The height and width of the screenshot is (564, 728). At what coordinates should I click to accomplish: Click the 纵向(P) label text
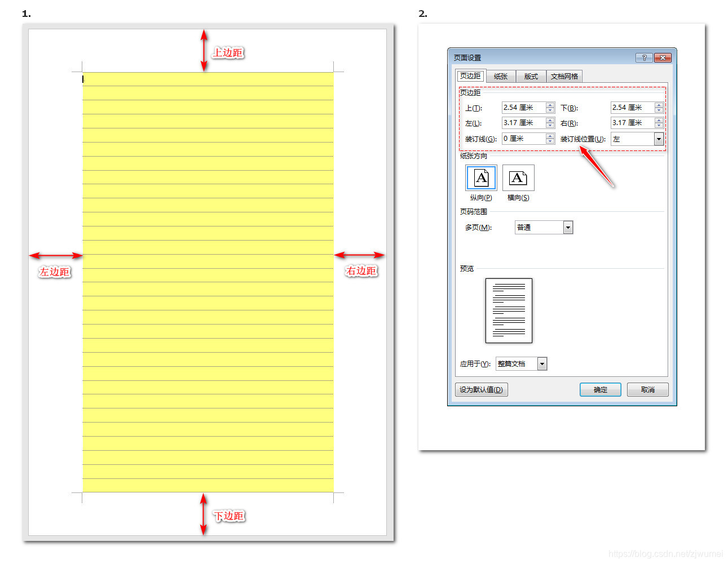(481, 198)
